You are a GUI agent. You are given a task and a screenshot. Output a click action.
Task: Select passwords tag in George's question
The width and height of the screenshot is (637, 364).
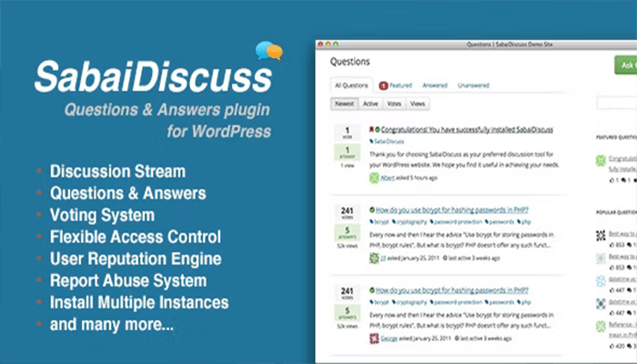tap(500, 302)
